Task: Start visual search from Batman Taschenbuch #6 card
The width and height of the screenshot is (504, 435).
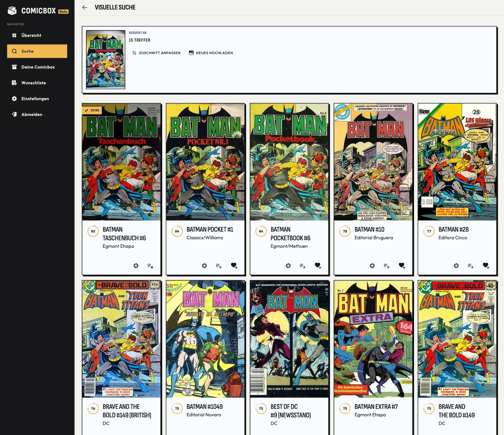Action: (x=136, y=266)
